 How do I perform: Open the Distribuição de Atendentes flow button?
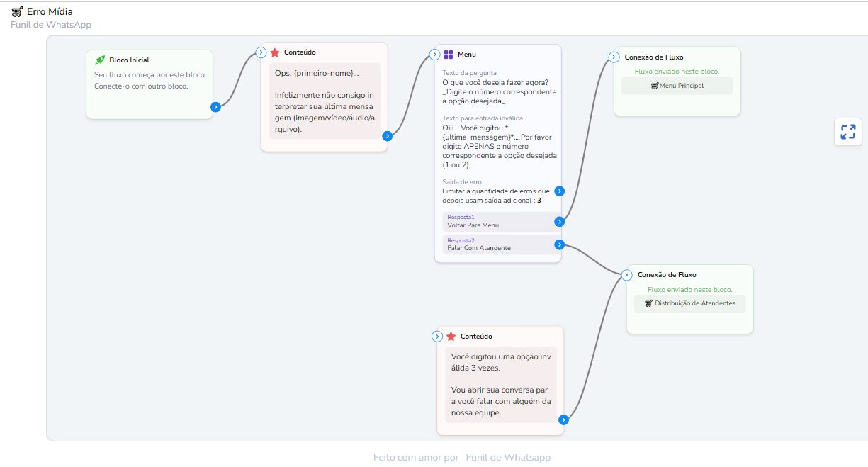pos(689,303)
